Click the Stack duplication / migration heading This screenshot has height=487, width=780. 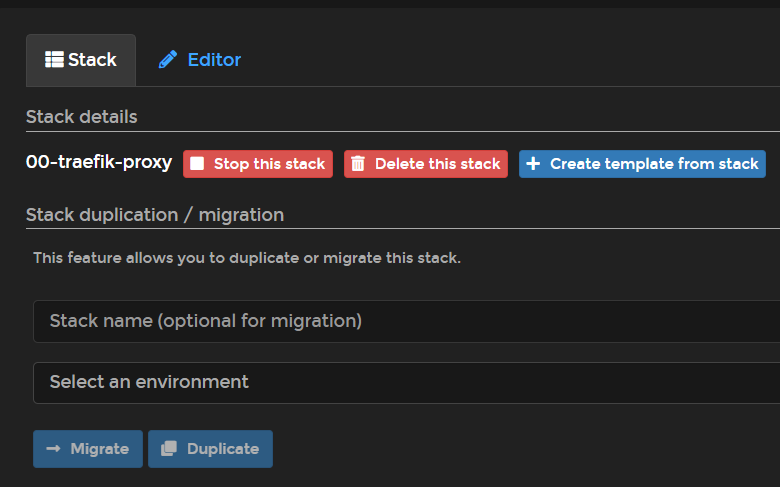click(155, 215)
